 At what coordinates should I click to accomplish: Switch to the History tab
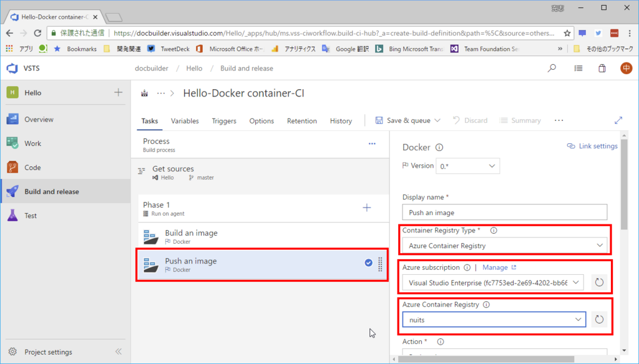click(341, 121)
